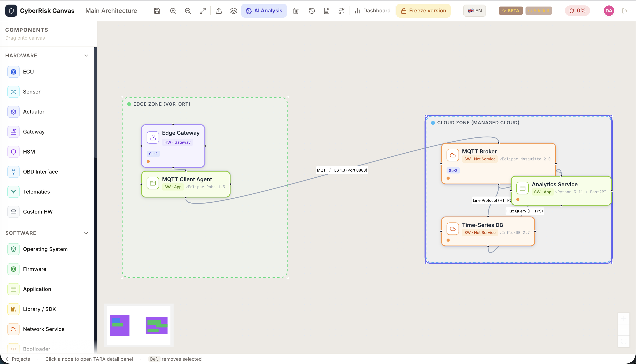
Task: Select the Network Service component
Action: (x=47, y=329)
